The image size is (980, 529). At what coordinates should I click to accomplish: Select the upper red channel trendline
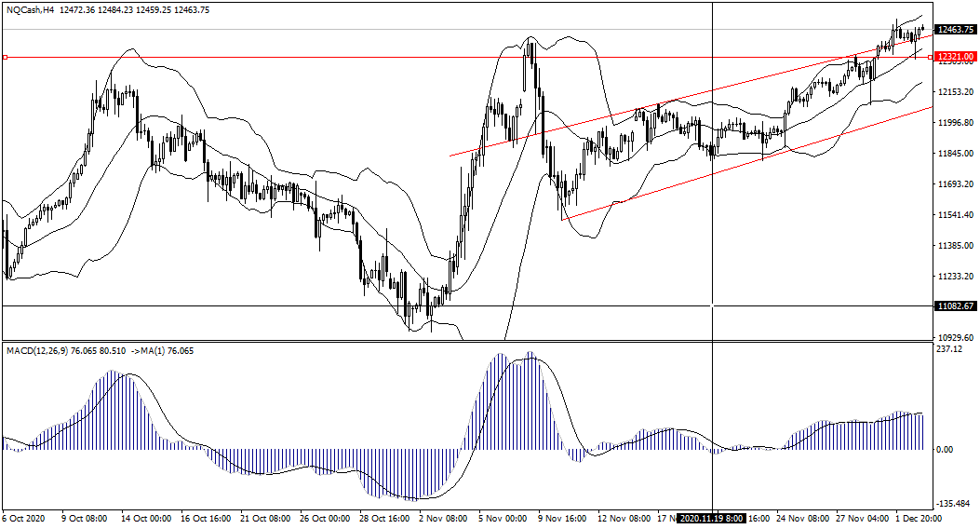[651, 107]
